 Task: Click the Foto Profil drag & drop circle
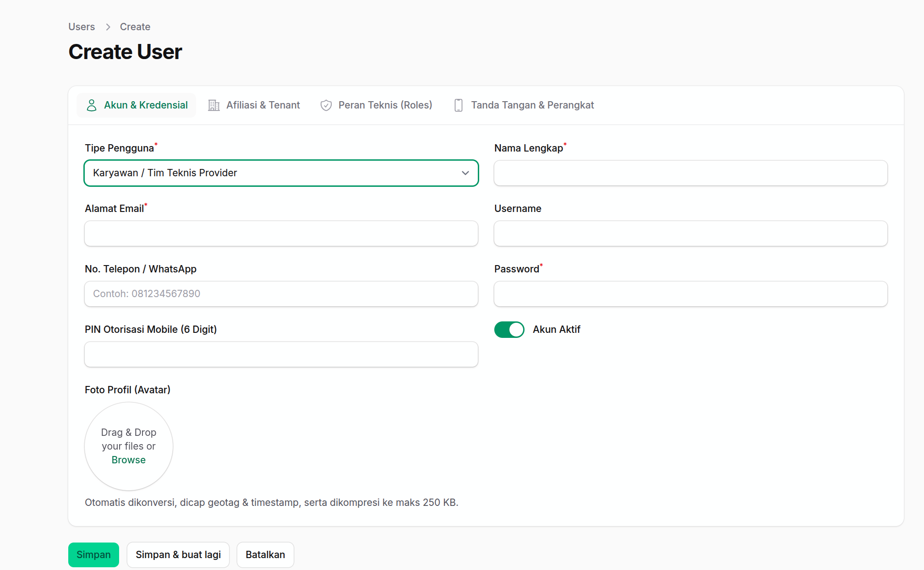tap(129, 446)
